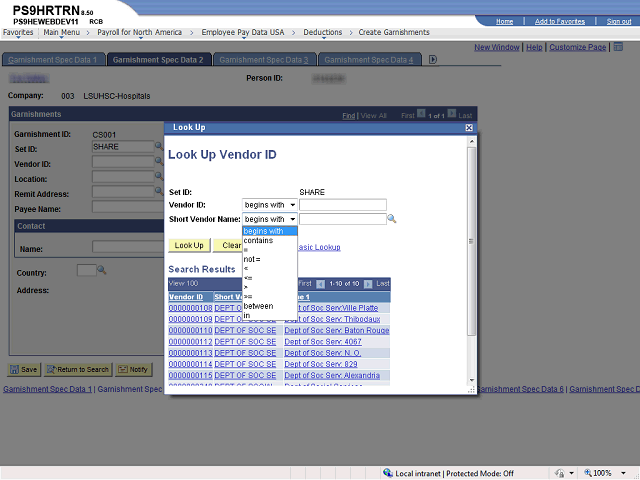This screenshot has width=640, height=480.
Task: Go to previous search results page arrow
Action: [321, 284]
